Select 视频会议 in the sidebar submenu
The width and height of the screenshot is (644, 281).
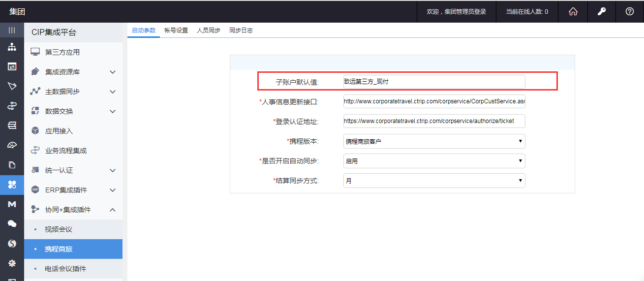[59, 229]
